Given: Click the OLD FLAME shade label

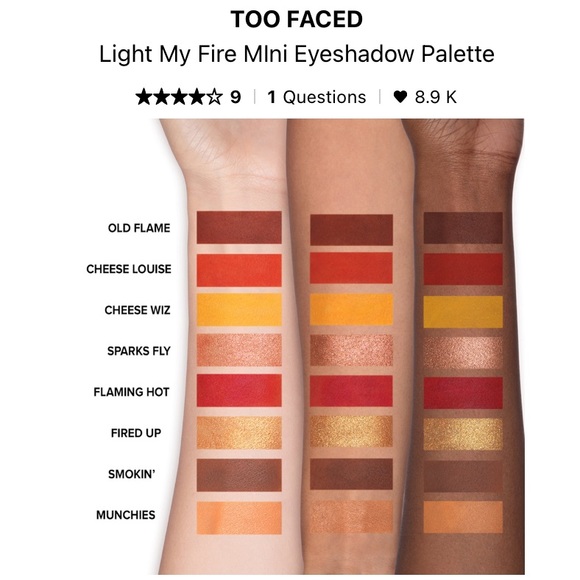Looking at the screenshot, I should coord(139,228).
